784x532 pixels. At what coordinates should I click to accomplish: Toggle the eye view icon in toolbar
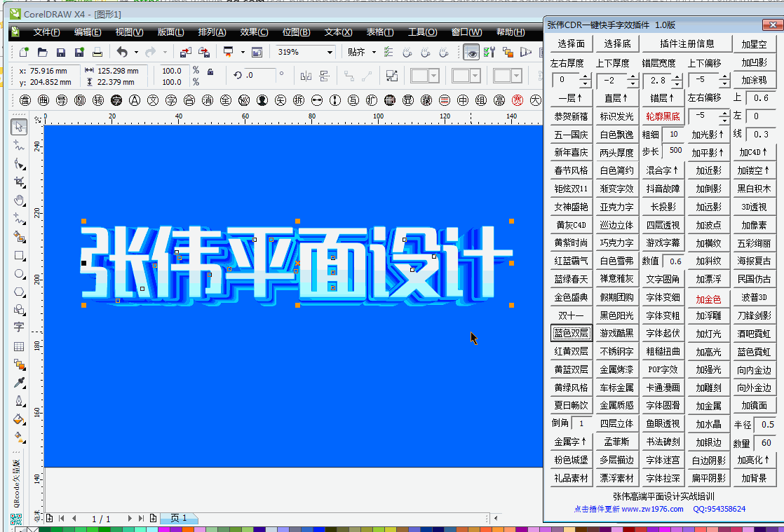[x=471, y=52]
